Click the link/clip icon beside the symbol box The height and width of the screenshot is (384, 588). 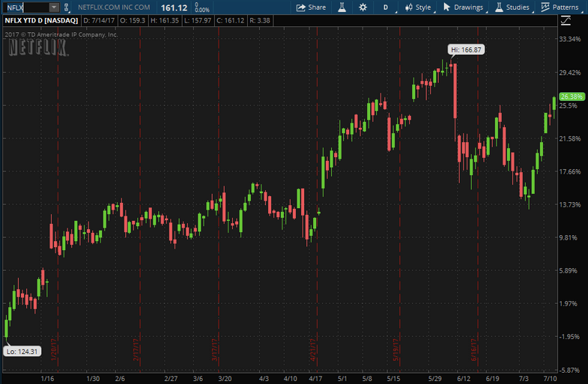click(x=67, y=7)
